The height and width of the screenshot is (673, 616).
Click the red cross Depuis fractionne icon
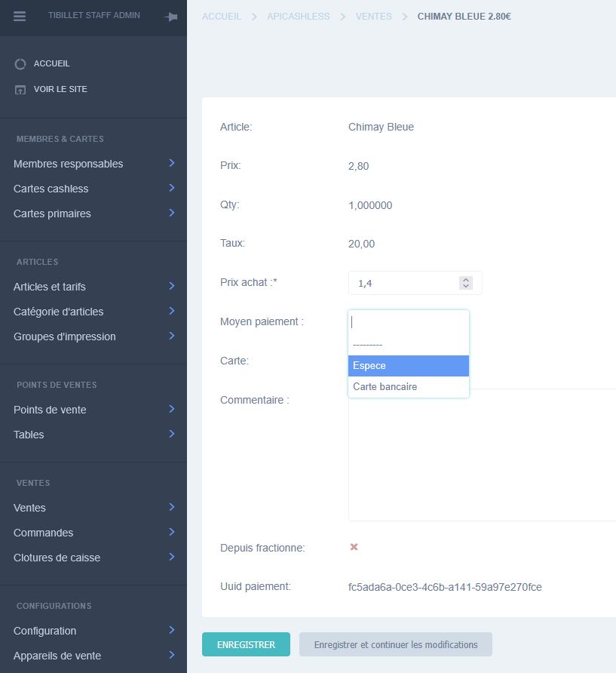pyautogui.click(x=354, y=547)
